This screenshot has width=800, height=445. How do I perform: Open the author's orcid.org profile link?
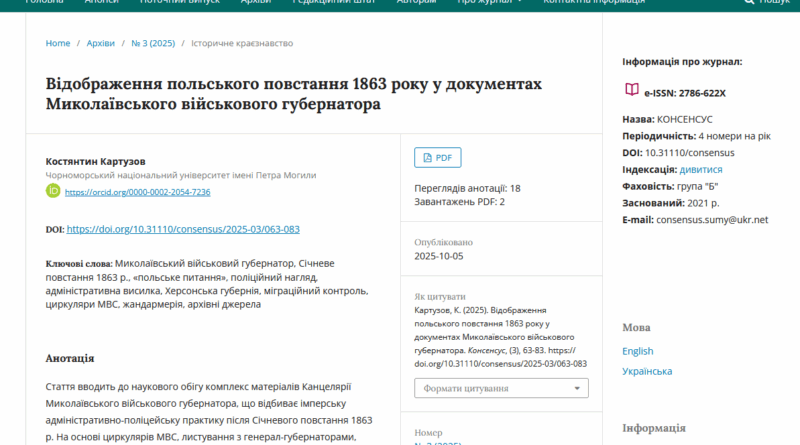click(x=137, y=192)
